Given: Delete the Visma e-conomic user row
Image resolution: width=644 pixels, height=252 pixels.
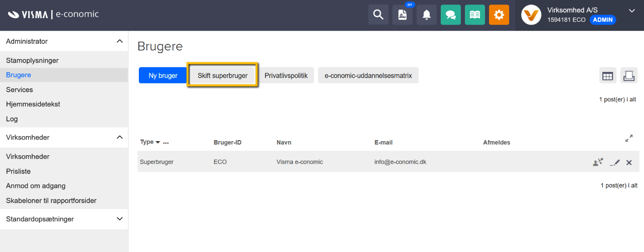Looking at the screenshot, I should pyautogui.click(x=629, y=162).
